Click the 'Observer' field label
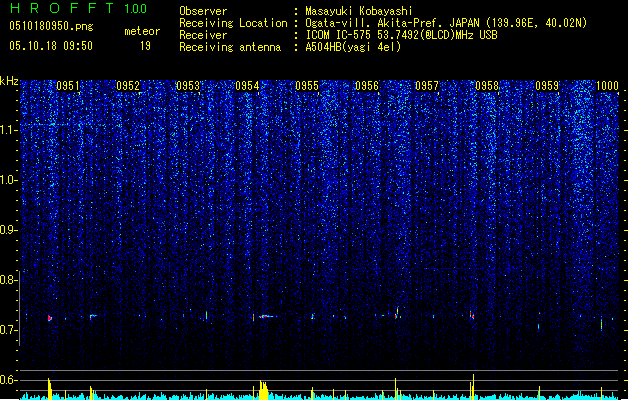This screenshot has height=400, width=629. [x=203, y=11]
